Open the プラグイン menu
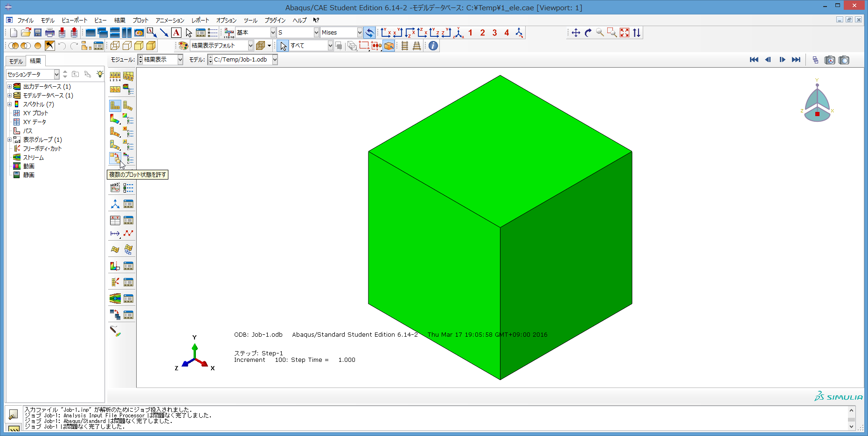The width and height of the screenshot is (868, 436). [x=275, y=21]
